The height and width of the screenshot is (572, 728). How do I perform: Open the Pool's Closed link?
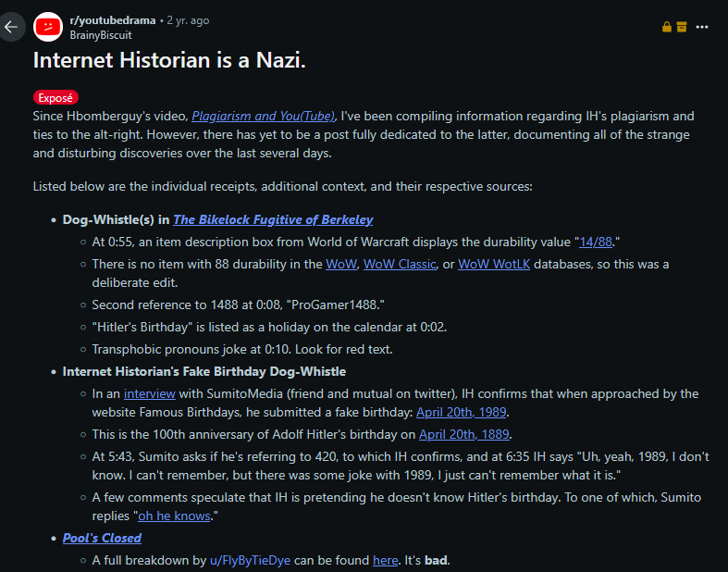102,538
